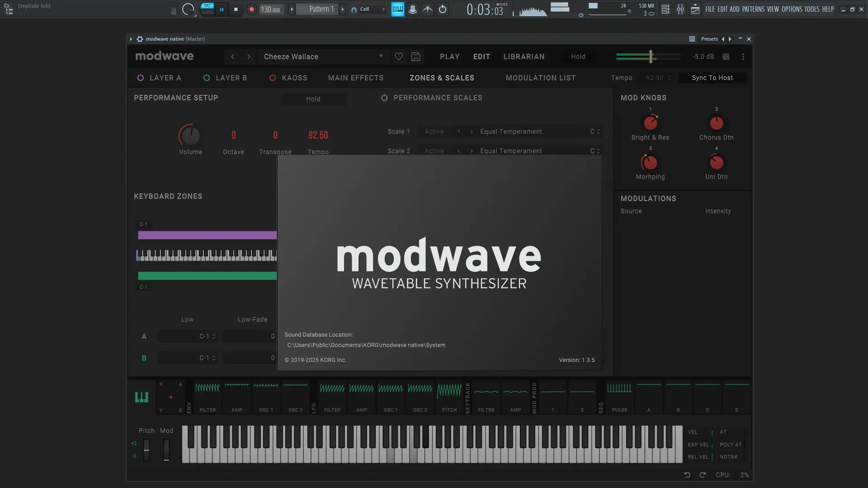
Task: Click the redo arrow near CPU meter
Action: point(703,475)
